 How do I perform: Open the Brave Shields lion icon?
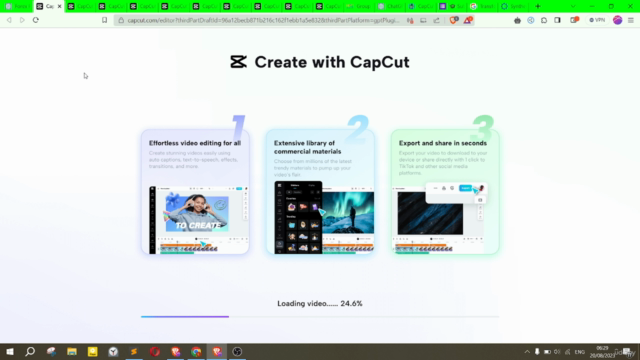point(453,20)
